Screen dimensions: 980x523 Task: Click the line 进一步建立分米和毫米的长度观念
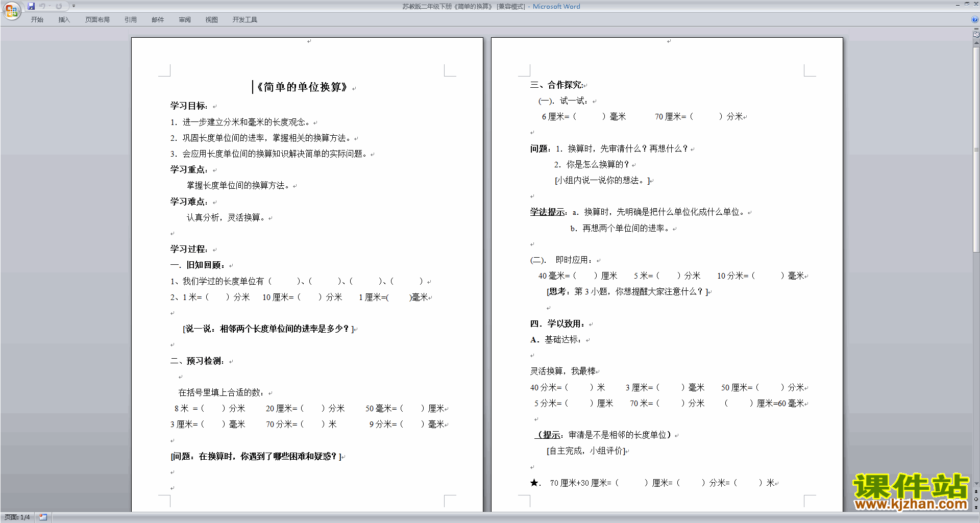241,122
